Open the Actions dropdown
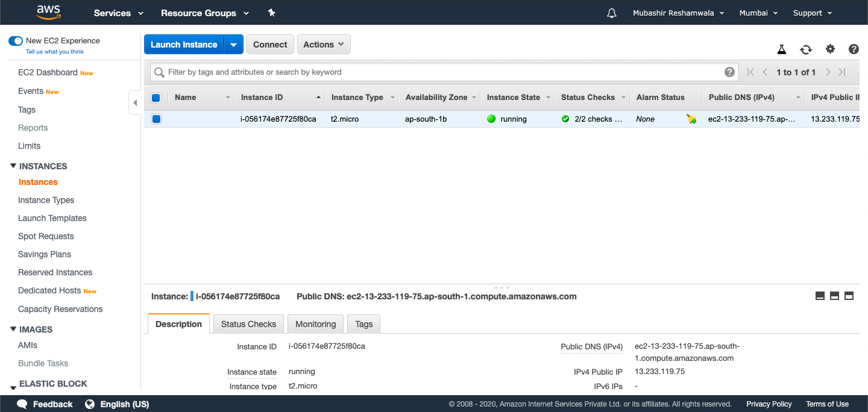868x412 pixels. click(324, 45)
